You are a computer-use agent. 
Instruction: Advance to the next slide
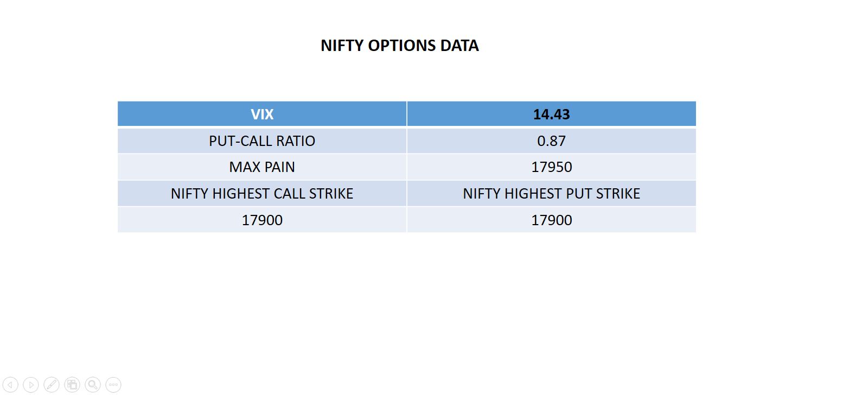31,385
